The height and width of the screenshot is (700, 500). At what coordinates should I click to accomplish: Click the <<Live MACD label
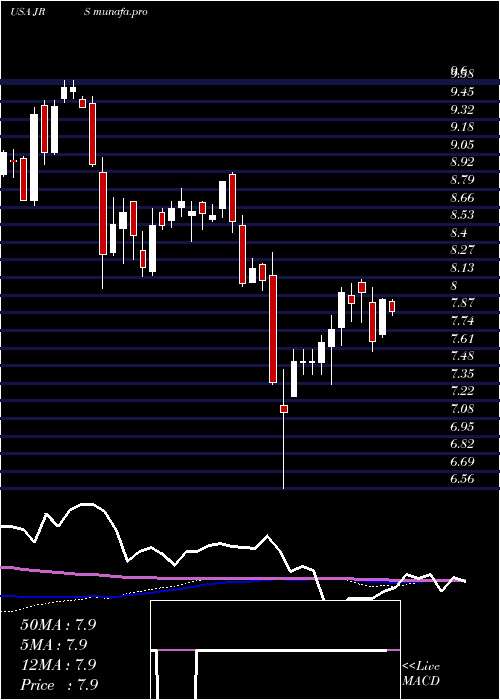421,674
